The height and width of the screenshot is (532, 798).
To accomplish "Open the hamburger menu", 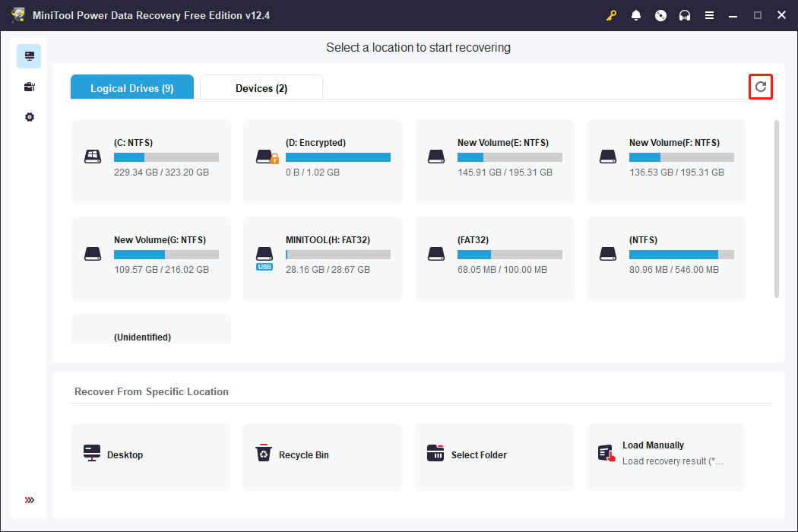I will coord(709,15).
